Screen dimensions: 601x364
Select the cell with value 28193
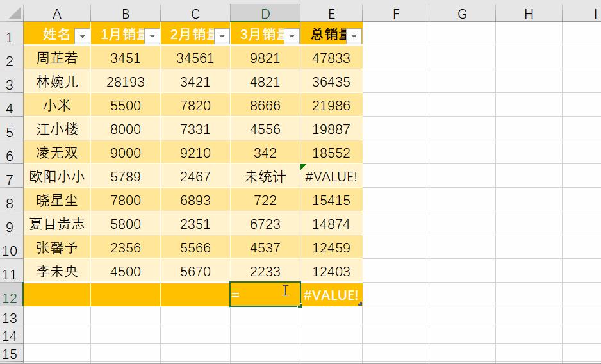tap(126, 82)
